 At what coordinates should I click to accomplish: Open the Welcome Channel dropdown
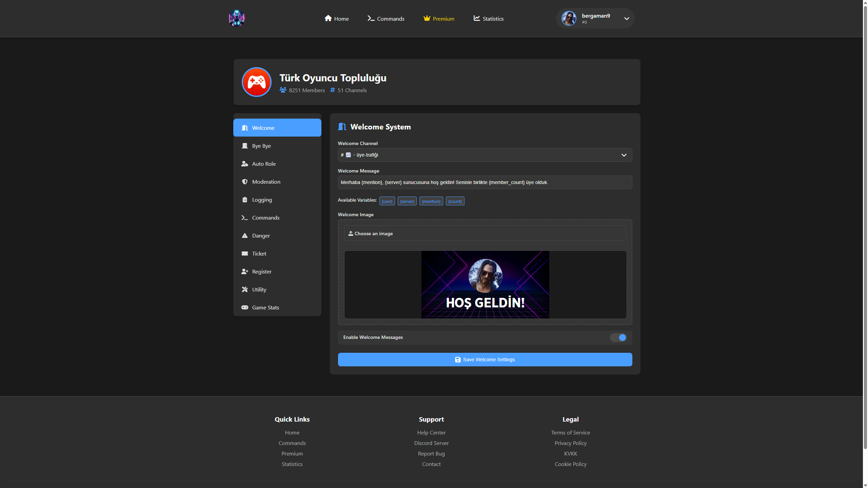(485, 155)
